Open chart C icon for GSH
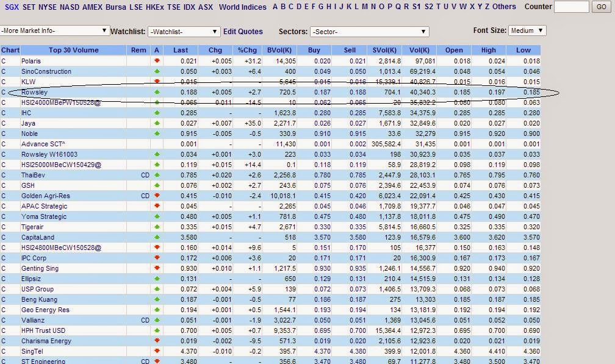Screen dimensions: 615x364 coord(4,185)
